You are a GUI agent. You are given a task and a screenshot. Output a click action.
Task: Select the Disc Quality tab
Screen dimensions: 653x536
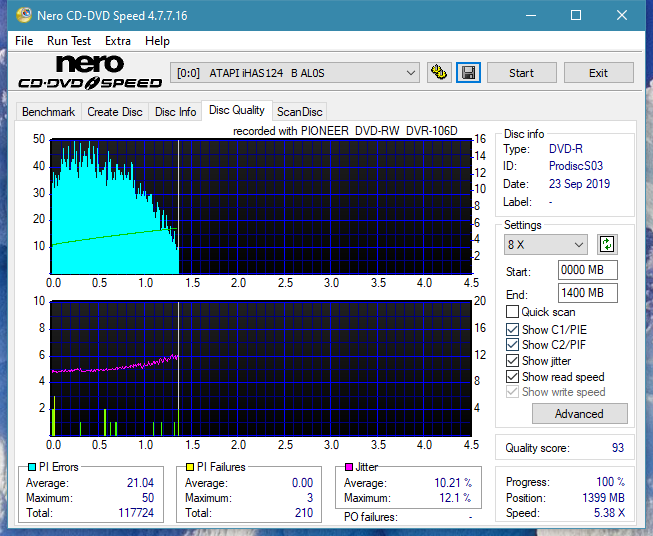point(237,110)
